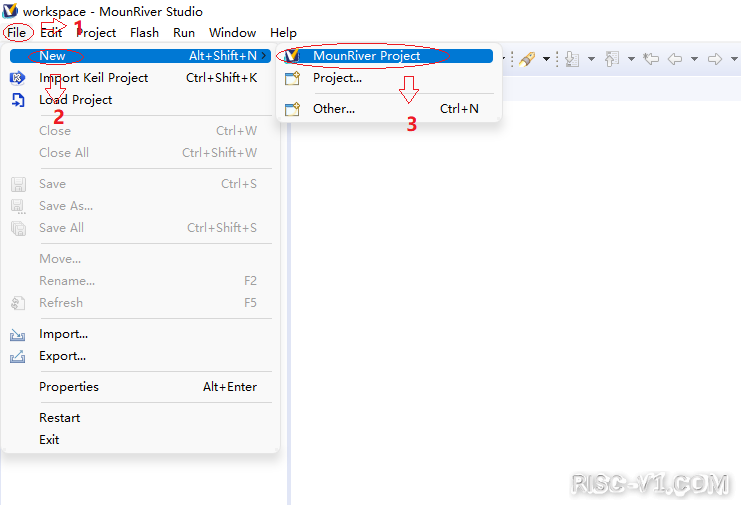Viewport: 741px width, 505px height.
Task: Click the MounRiver Studio logo in the title bar
Action: pyautogui.click(x=10, y=10)
